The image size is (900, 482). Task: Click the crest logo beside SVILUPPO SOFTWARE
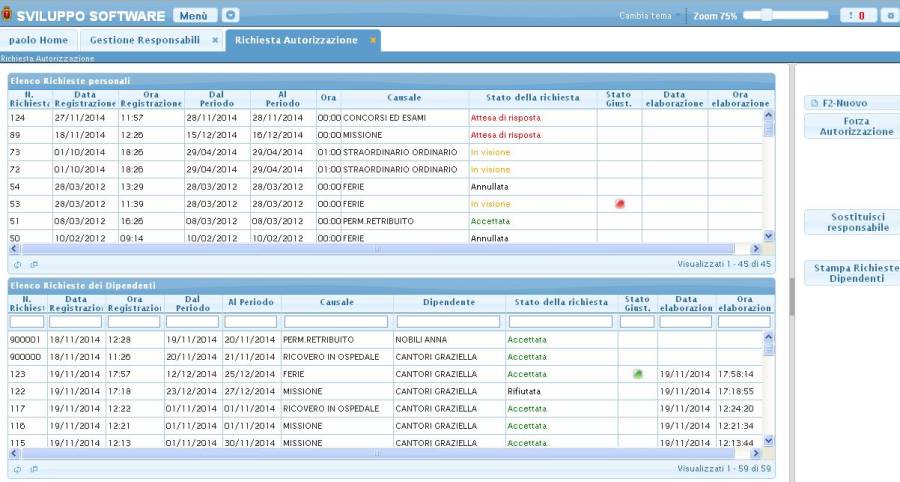pyautogui.click(x=7, y=16)
